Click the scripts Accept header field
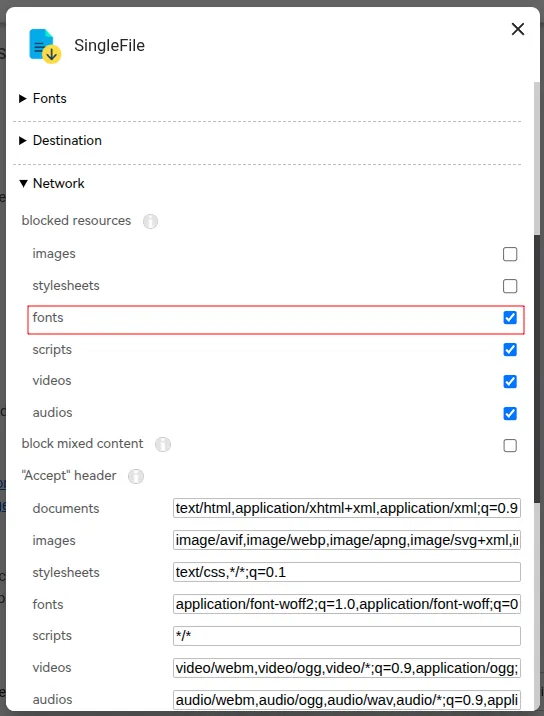The height and width of the screenshot is (716, 544). pos(347,636)
